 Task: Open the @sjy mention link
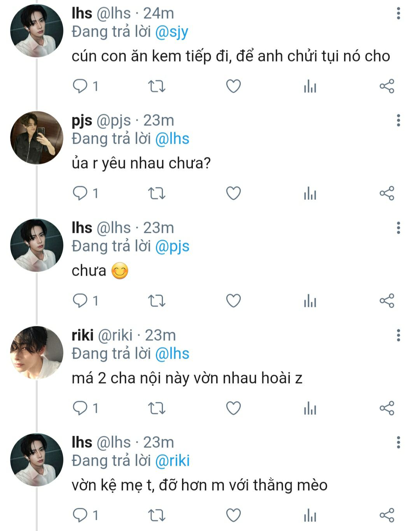171,32
